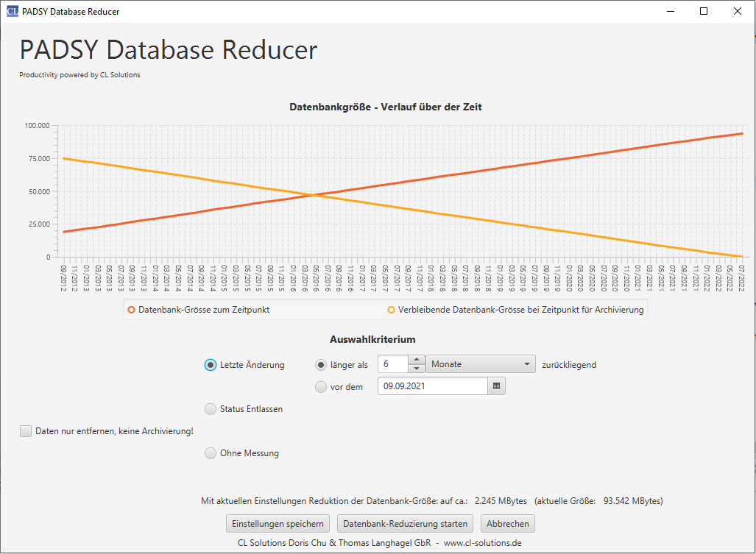Viewport: 756px width, 554px height.
Task: Click the y-axis label 50.000
Action: coord(39,192)
